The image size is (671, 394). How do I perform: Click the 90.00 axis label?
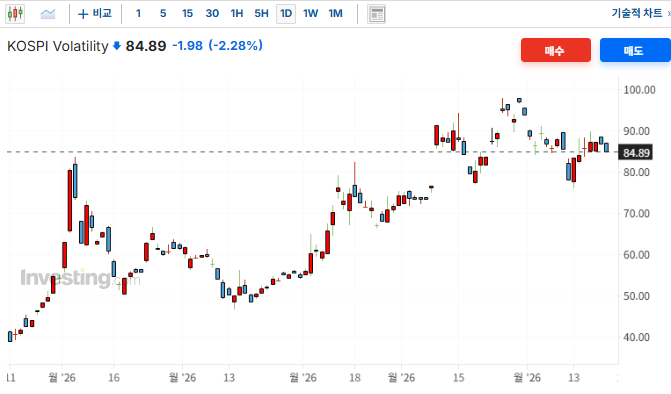point(636,131)
